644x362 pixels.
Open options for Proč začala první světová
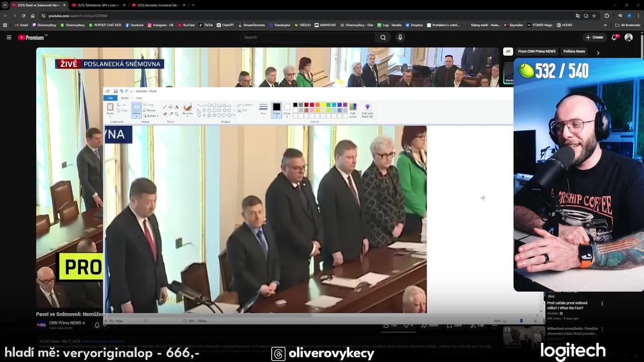click(602, 304)
